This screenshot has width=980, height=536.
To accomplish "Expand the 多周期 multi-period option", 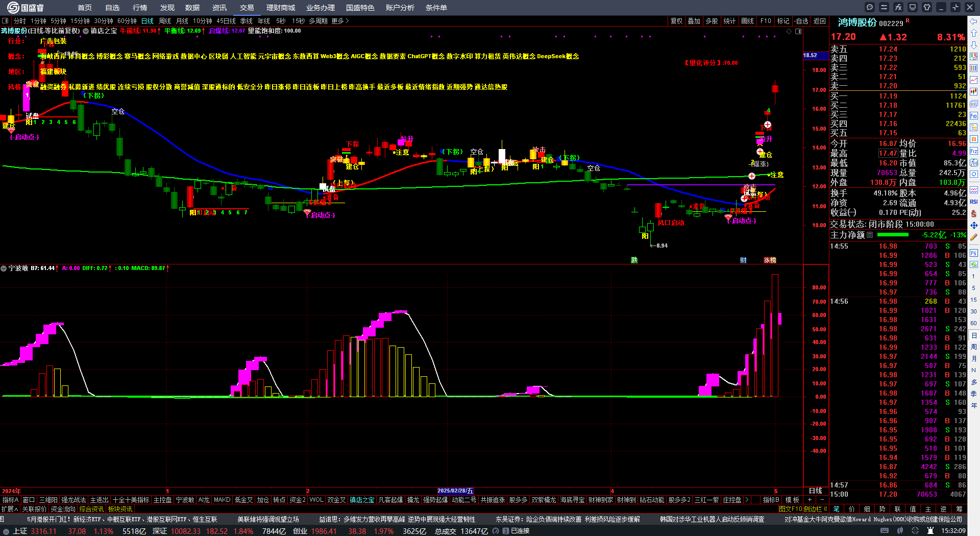I will click(318, 21).
